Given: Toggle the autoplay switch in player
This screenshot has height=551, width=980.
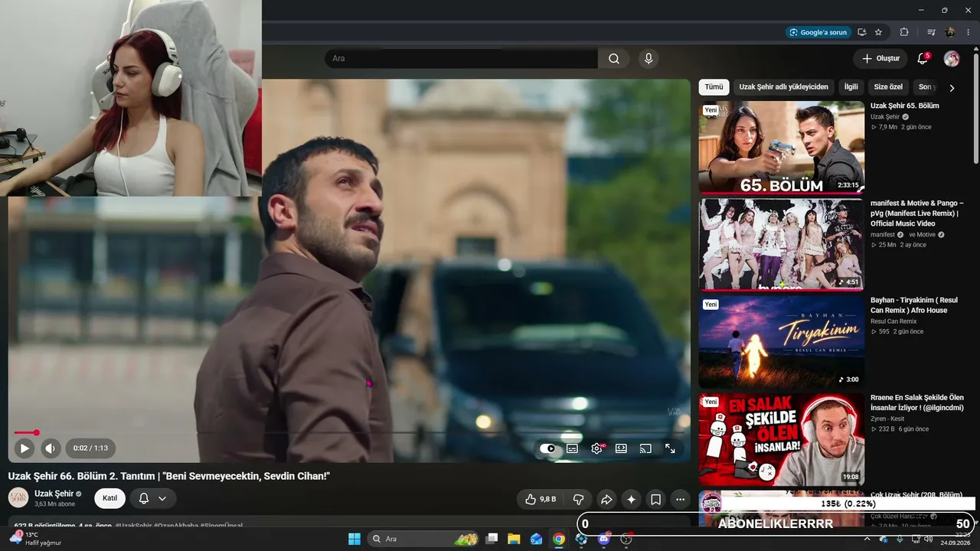Looking at the screenshot, I should (547, 448).
